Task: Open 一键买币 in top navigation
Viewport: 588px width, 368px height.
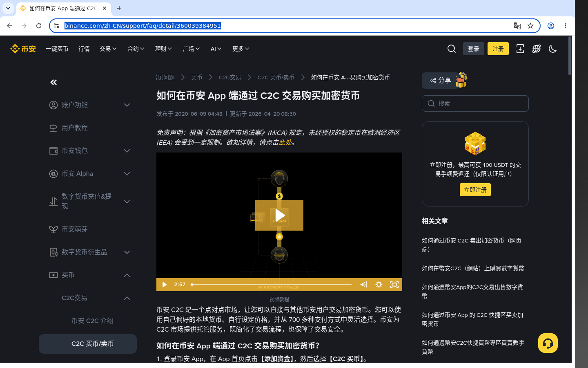Action: [57, 49]
